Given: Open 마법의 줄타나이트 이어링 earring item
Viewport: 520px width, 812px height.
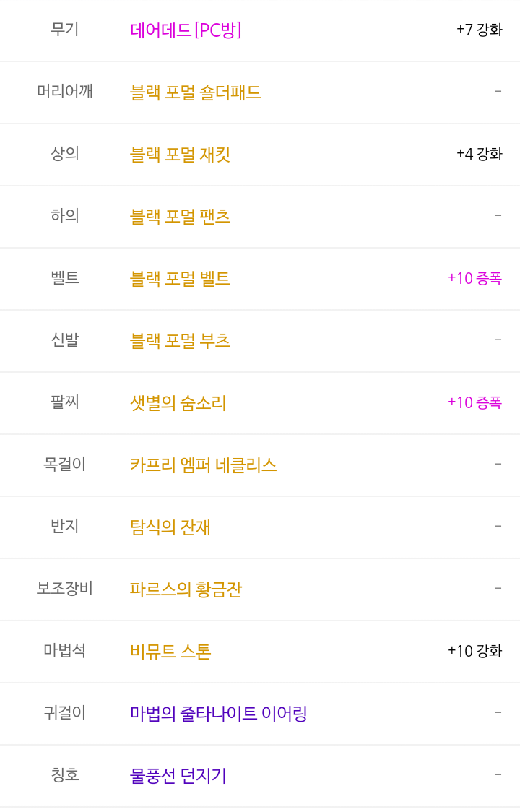Looking at the screenshot, I should coord(219,714).
